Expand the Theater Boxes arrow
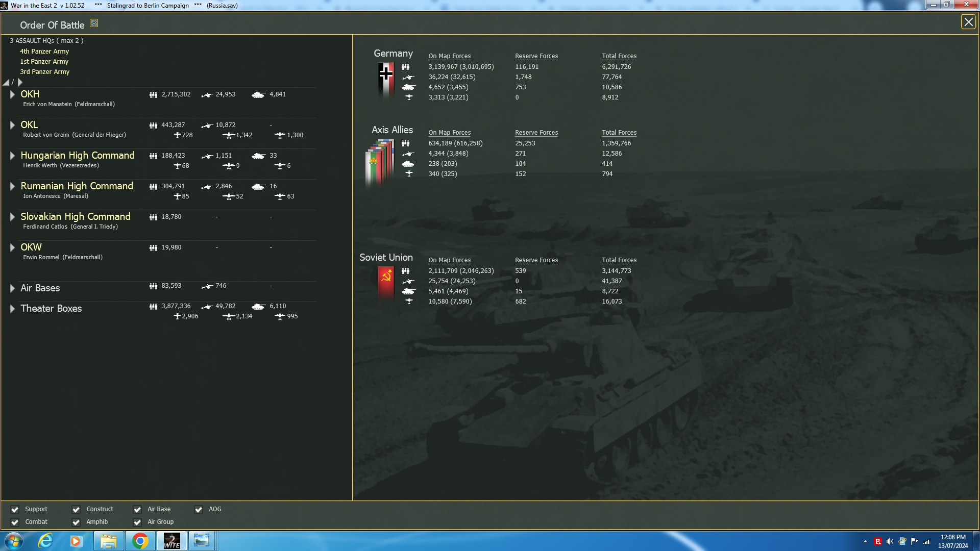Image resolution: width=980 pixels, height=551 pixels. 12,309
